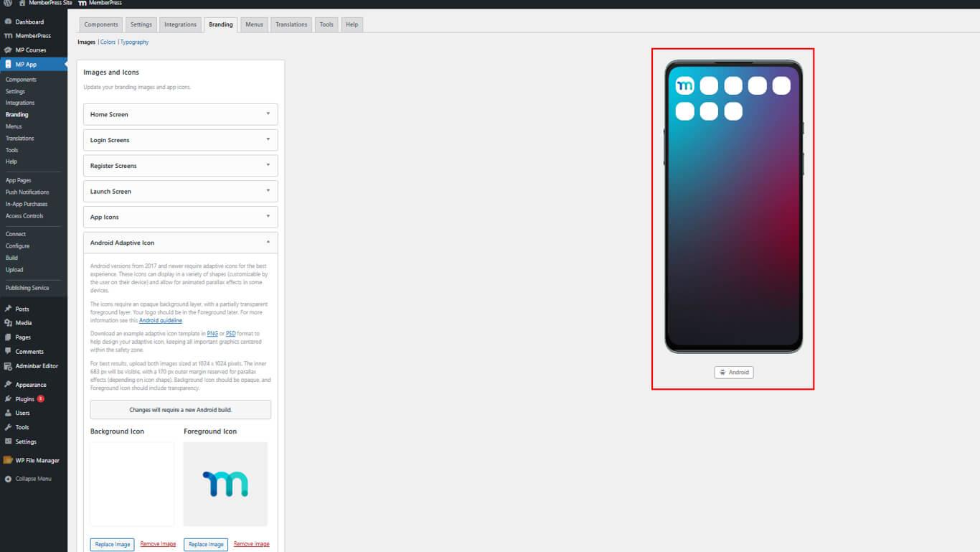Expand the Home Screen section
Image resolution: width=980 pixels, height=552 pixels.
click(x=180, y=115)
